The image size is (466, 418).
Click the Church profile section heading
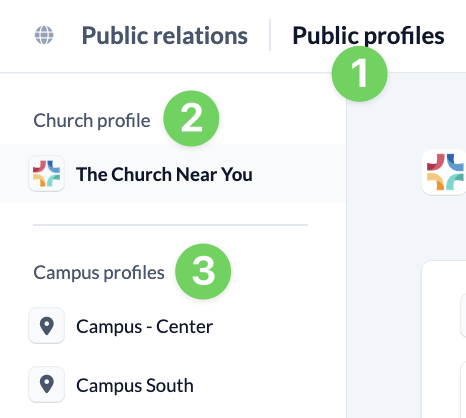[92, 120]
